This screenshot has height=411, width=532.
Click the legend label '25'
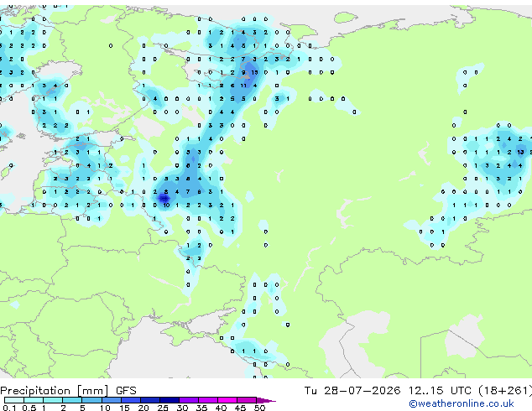click(163, 408)
